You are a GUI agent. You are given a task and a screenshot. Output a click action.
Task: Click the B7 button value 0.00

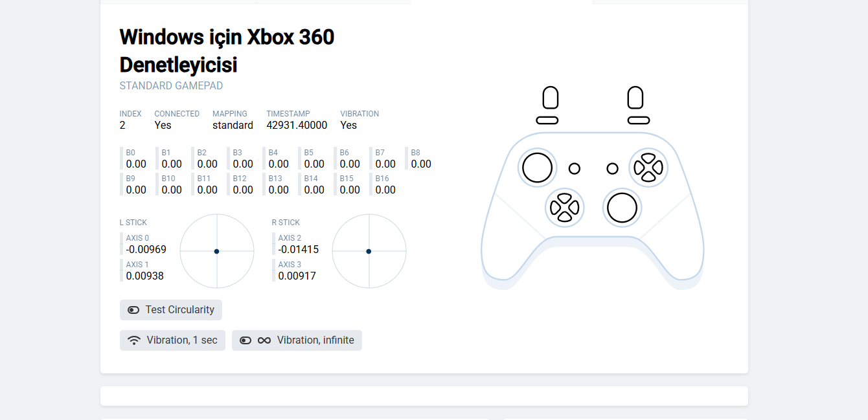385,164
